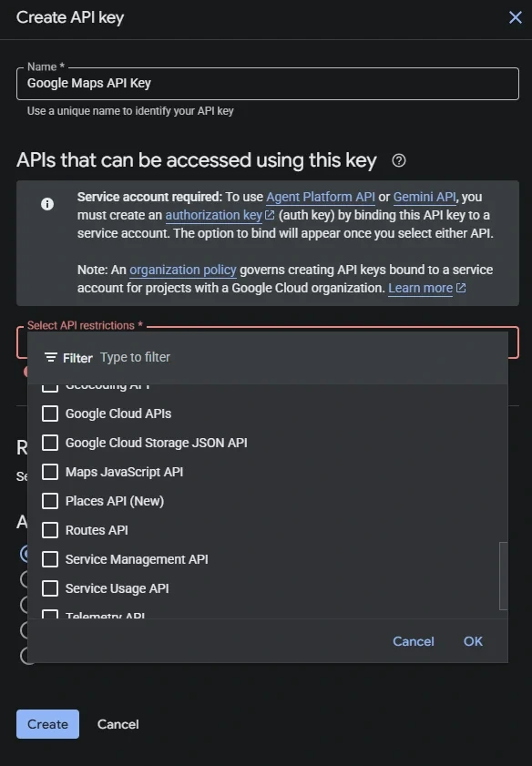Click the Learn more link
Screen dimensions: 532x766
[421, 288]
